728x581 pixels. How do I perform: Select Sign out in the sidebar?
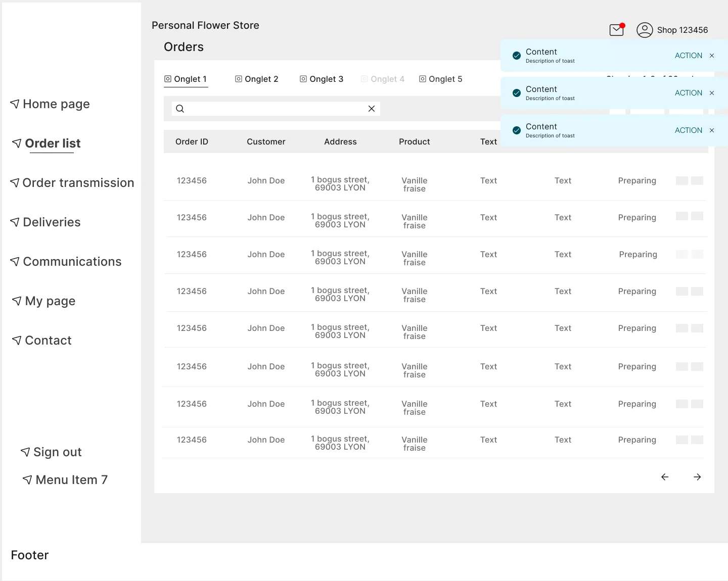[x=51, y=452]
